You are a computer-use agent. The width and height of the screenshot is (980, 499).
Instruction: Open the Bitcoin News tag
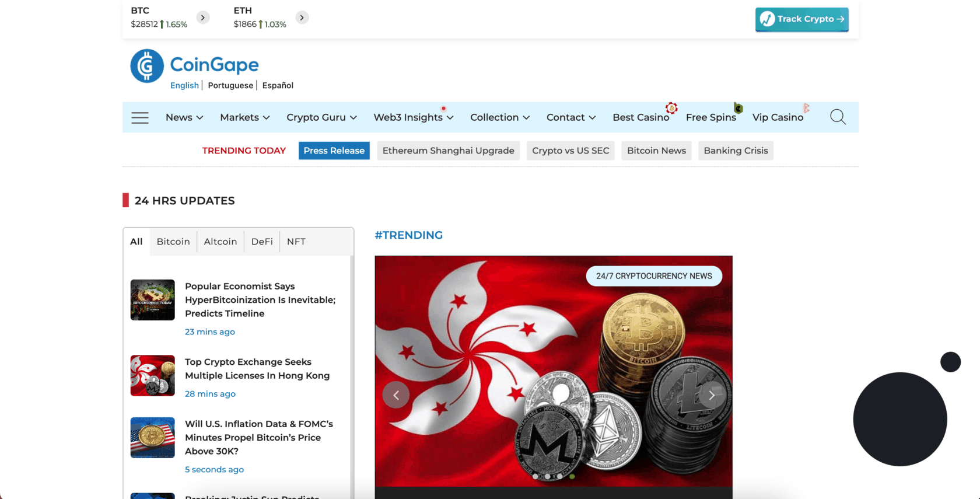(x=656, y=151)
